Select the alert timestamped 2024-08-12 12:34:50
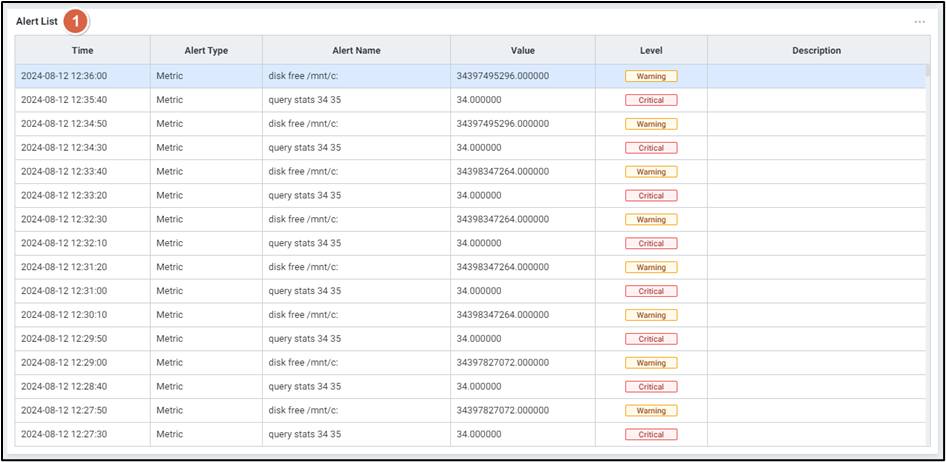The height and width of the screenshot is (462, 946). [64, 124]
